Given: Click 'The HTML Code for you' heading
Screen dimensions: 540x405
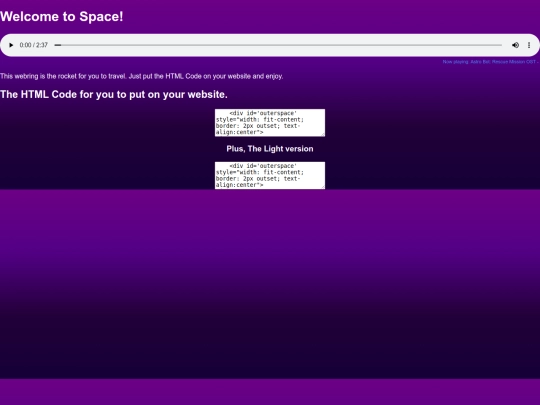Looking at the screenshot, I should tap(114, 94).
